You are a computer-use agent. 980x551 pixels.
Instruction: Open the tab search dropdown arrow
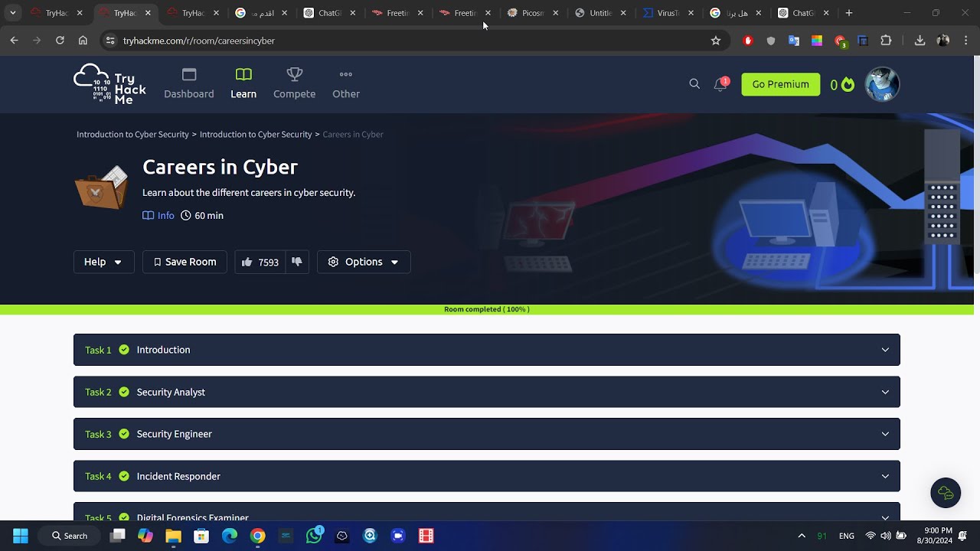(12, 13)
